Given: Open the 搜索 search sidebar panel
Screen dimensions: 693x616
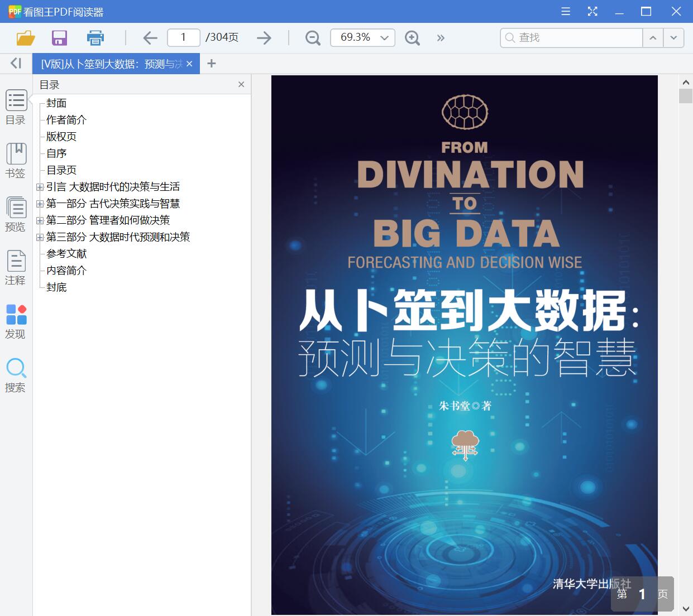Looking at the screenshot, I should point(16,376).
